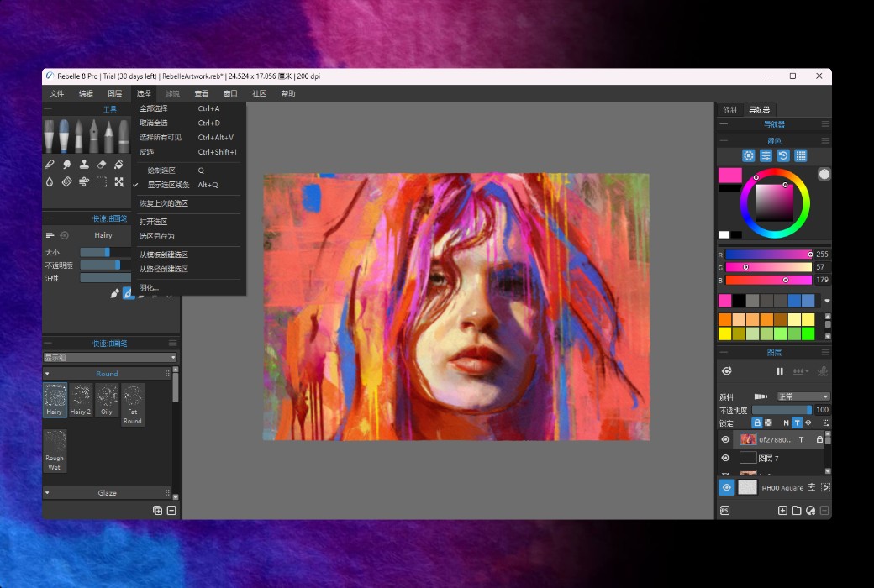
Task: Open the blend mode 正常 dropdown
Action: click(x=803, y=396)
